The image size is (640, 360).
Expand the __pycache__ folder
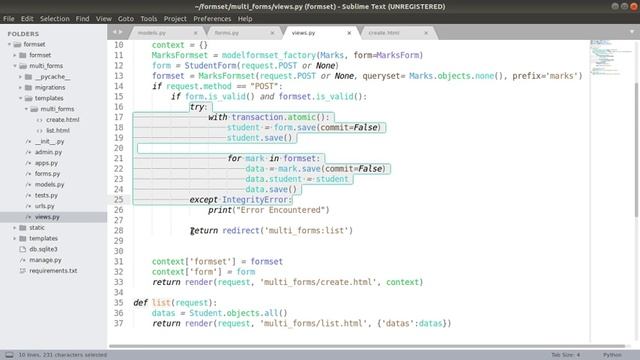pyautogui.click(x=20, y=77)
